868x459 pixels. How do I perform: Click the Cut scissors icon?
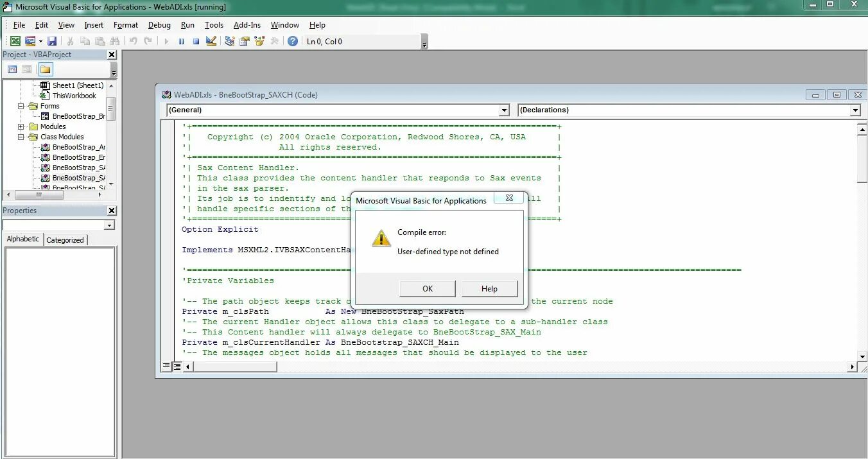(x=70, y=41)
